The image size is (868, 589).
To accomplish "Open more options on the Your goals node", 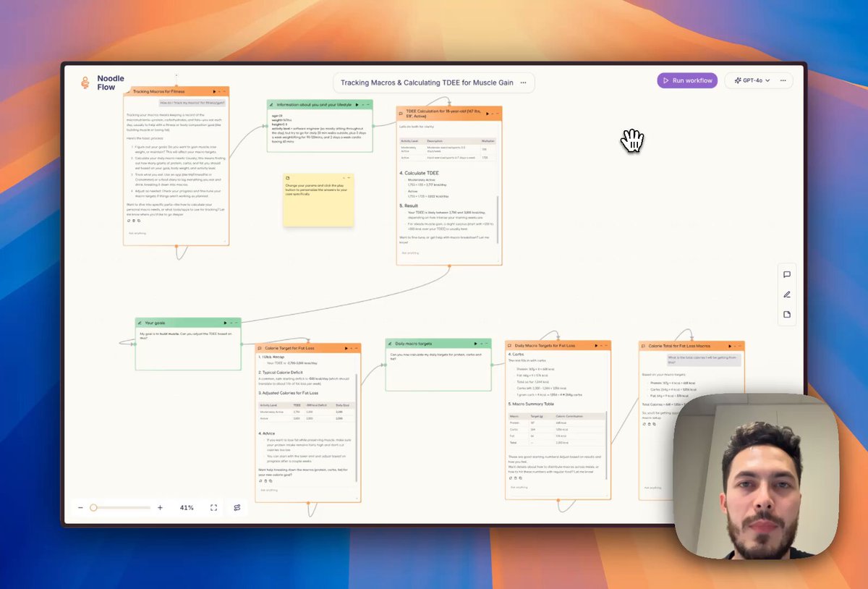I will click(x=237, y=323).
